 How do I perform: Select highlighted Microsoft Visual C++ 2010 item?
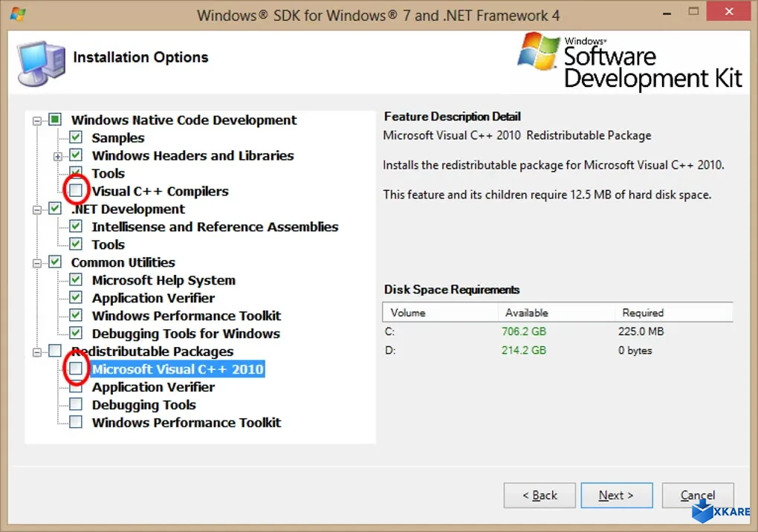click(x=178, y=369)
